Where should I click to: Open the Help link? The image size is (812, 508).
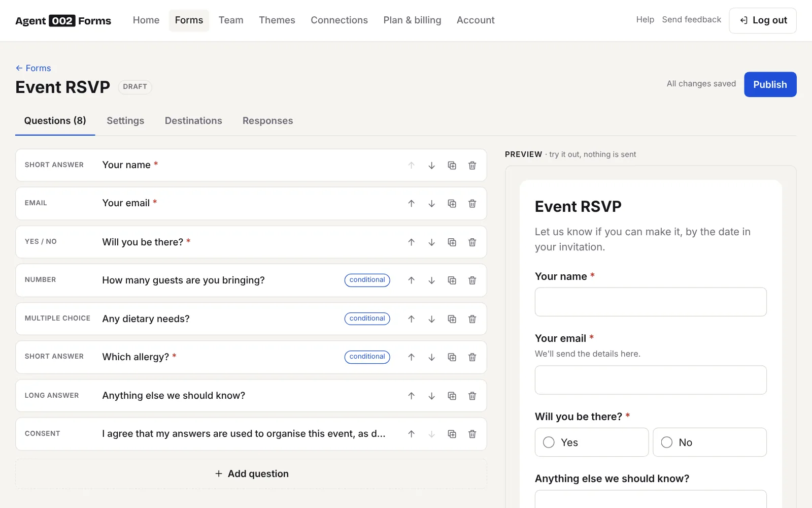coord(645,20)
